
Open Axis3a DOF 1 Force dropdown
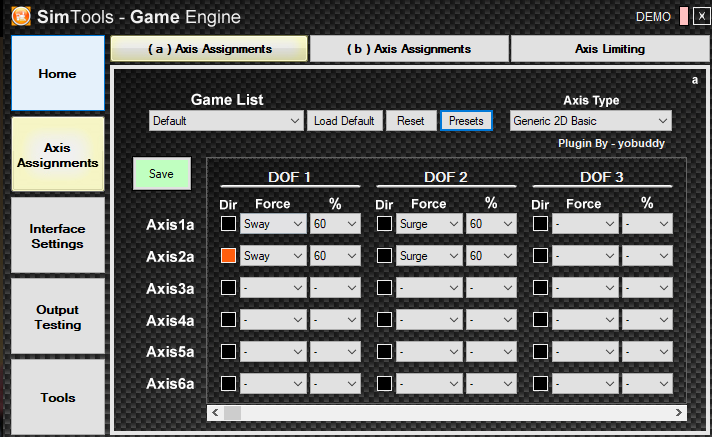273,288
